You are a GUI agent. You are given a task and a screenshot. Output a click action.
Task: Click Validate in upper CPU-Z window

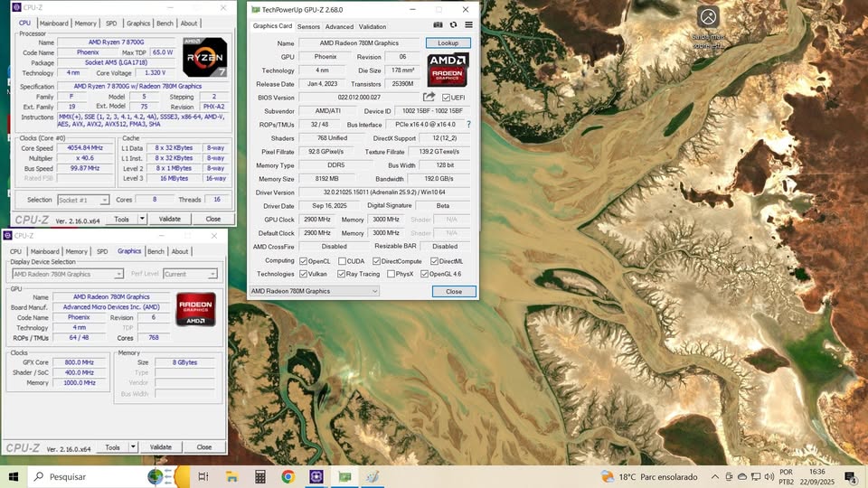pyautogui.click(x=170, y=219)
